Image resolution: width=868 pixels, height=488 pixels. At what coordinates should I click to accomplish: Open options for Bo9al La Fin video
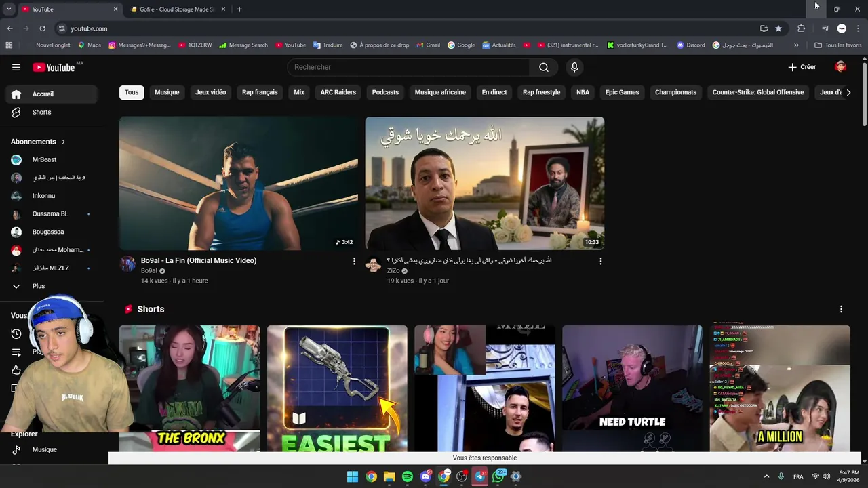click(x=354, y=261)
